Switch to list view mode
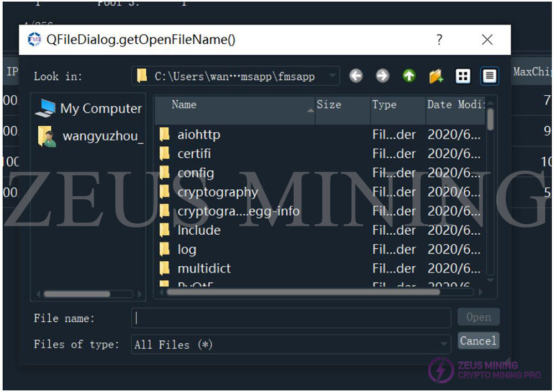Screen dimensions: 554x392 (x=463, y=76)
